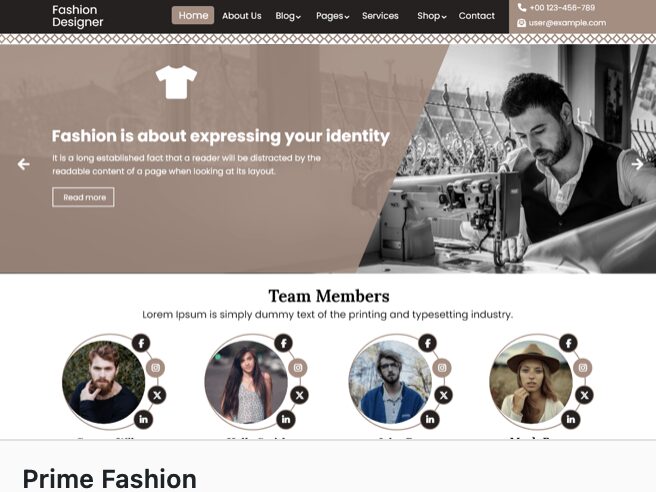
Task: Click the email icon beside user@example.com
Action: [x=521, y=23]
